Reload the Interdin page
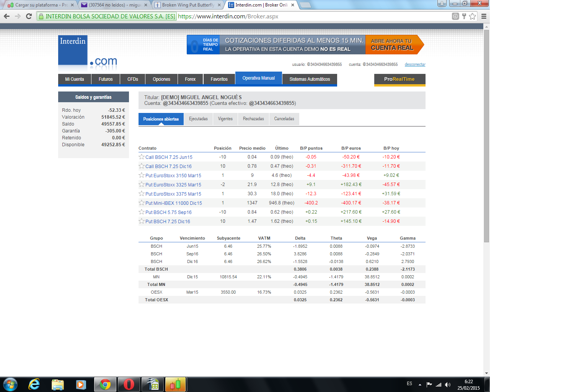 [29, 16]
